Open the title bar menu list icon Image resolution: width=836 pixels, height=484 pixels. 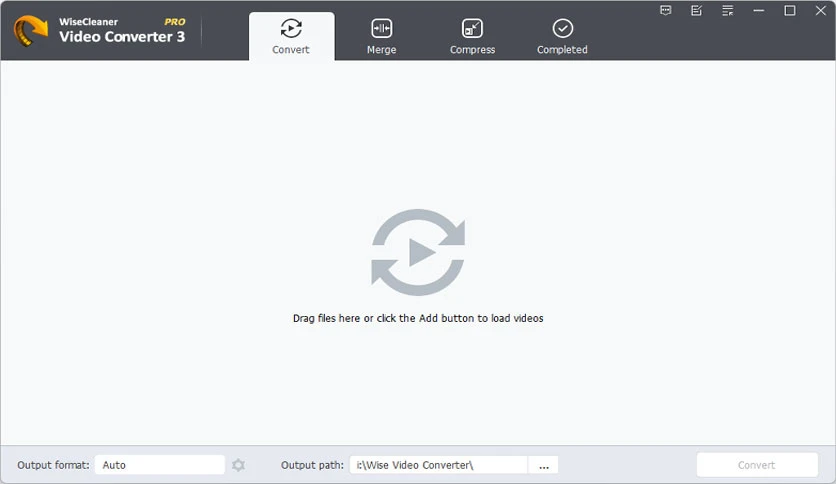click(728, 11)
